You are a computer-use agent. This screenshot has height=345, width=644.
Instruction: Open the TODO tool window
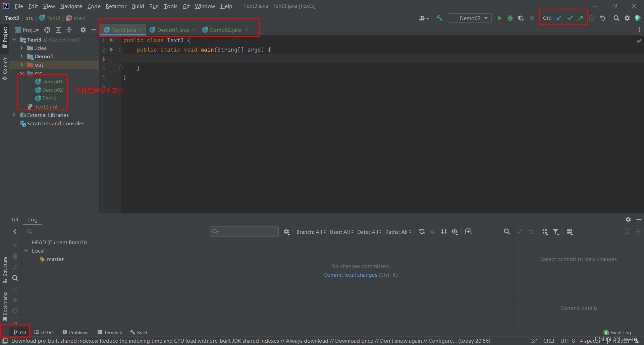(44, 332)
